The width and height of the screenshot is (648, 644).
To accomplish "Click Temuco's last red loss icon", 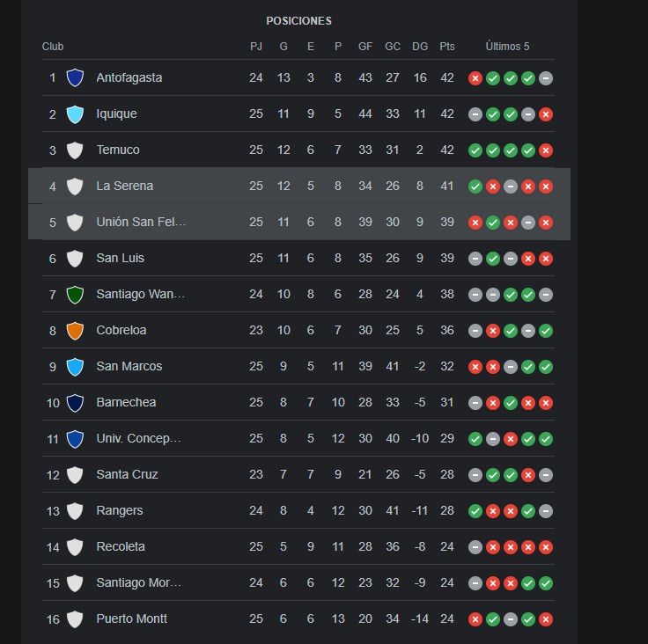I will tap(546, 150).
